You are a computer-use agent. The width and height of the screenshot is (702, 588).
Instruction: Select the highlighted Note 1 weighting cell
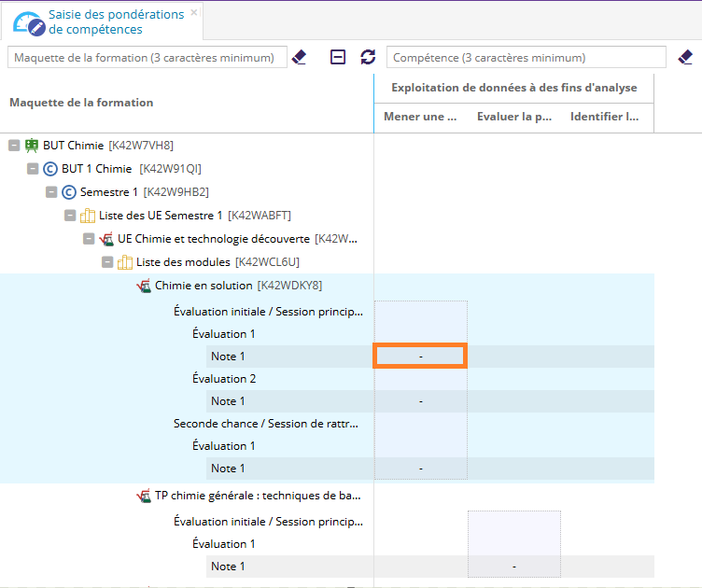(420, 357)
